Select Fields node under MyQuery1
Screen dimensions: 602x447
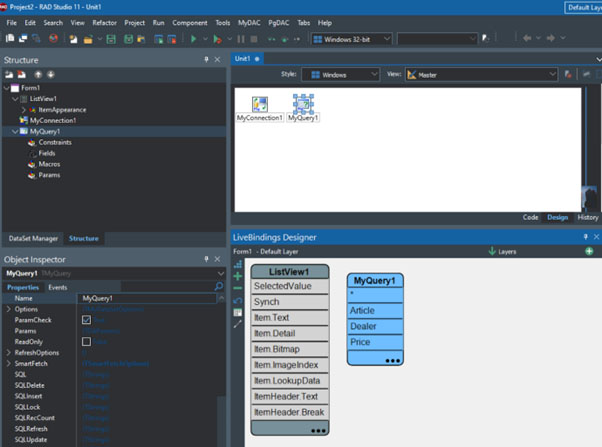(x=46, y=153)
